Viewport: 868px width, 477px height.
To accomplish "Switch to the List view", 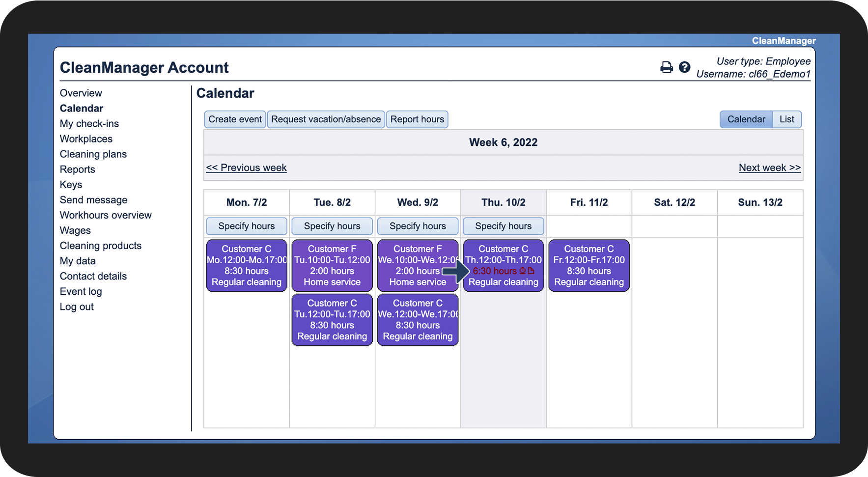I will (x=786, y=119).
